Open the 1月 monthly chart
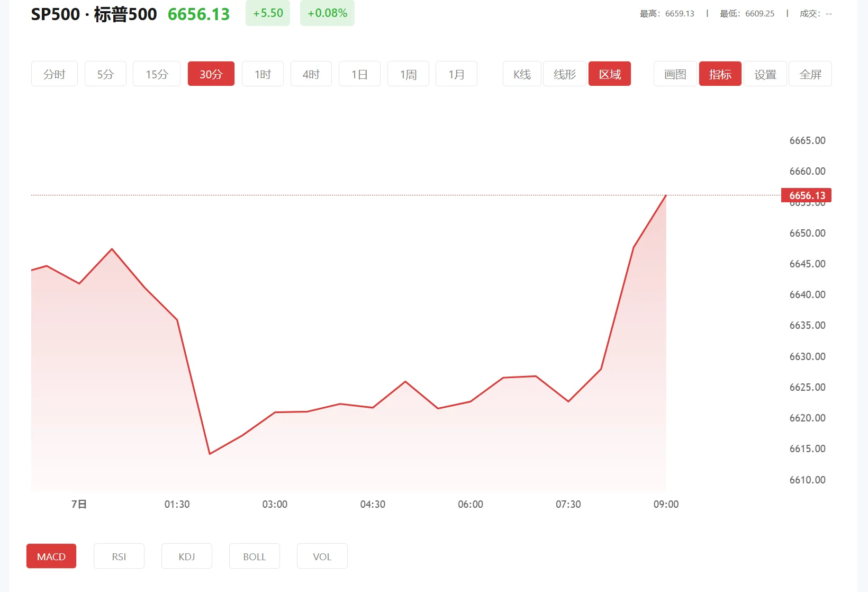 click(x=456, y=74)
